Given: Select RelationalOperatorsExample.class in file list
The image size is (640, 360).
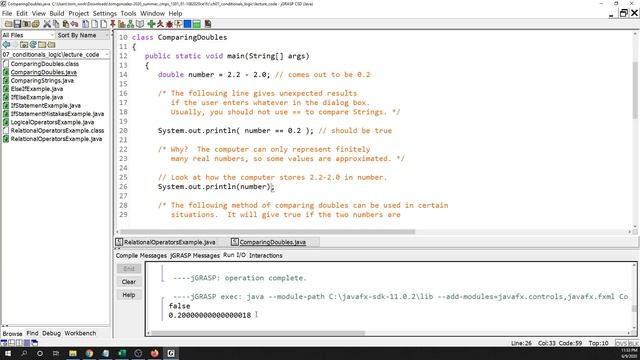Looking at the screenshot, I should pyautogui.click(x=57, y=131).
